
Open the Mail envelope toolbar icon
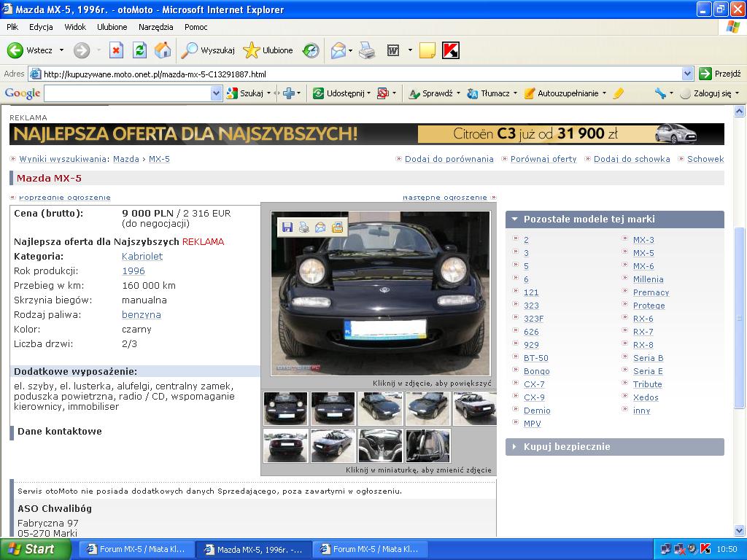tap(338, 50)
